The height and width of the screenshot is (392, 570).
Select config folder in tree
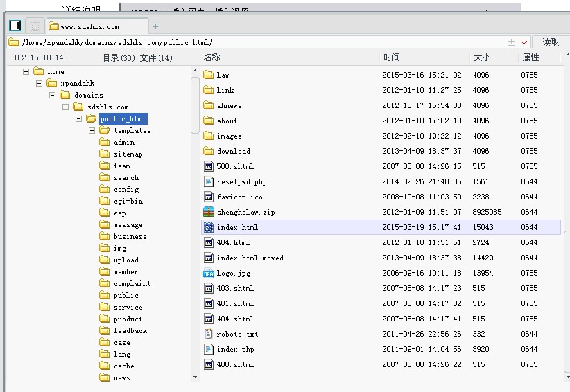[x=126, y=190]
